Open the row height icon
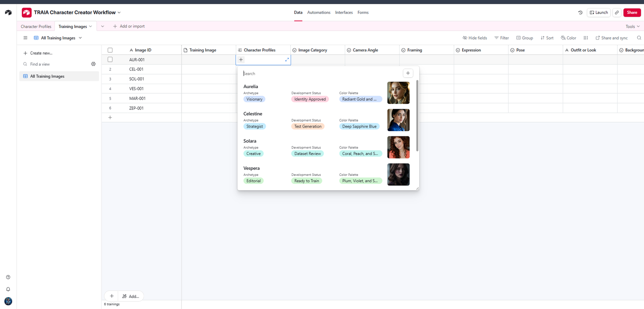Viewport: 644px width, 309px height. pos(586,38)
